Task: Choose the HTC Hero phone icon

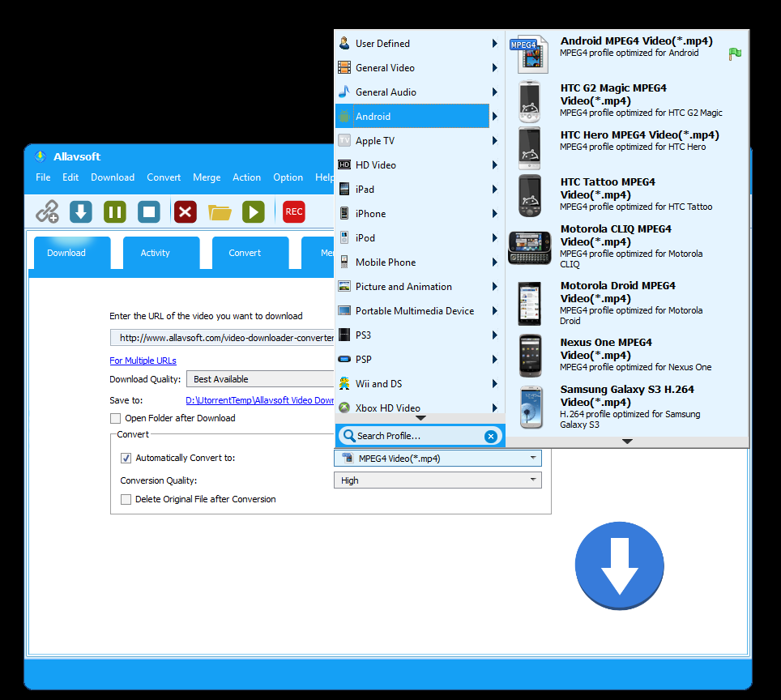Action: (x=530, y=148)
